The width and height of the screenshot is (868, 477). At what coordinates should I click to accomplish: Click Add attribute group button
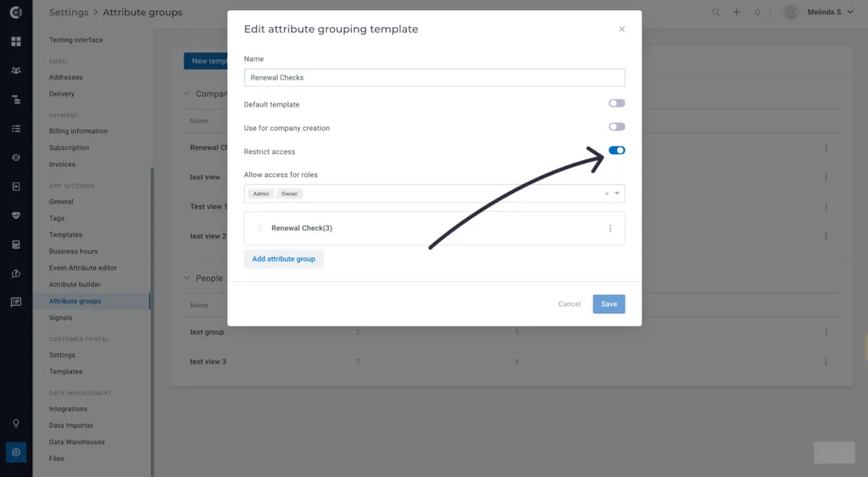point(283,259)
